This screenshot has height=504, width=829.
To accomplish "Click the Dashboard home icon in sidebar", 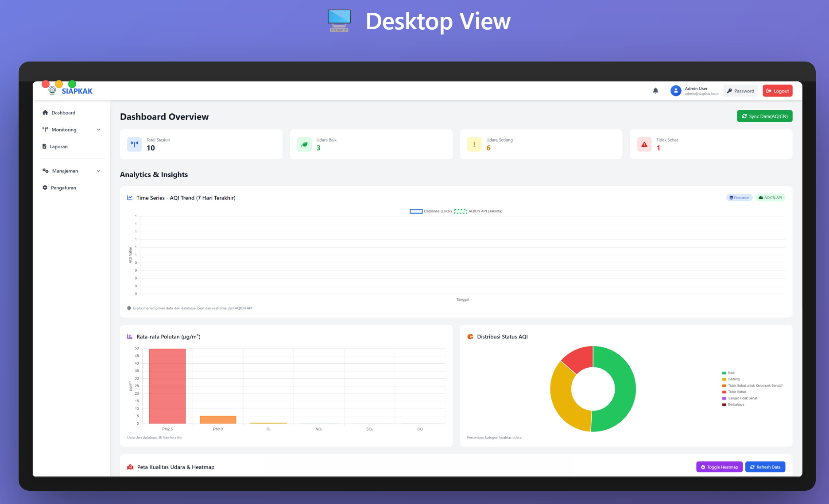I will 45,112.
